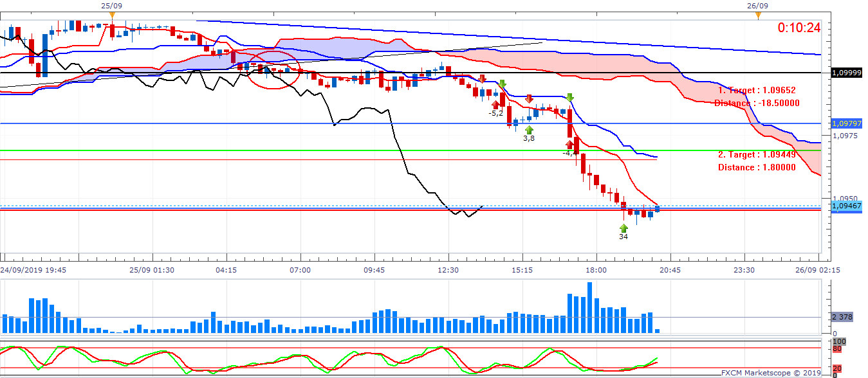This screenshot has height=378, width=868.
Task: Click the 'Distance : 1.80000' text
Action: 757,167
